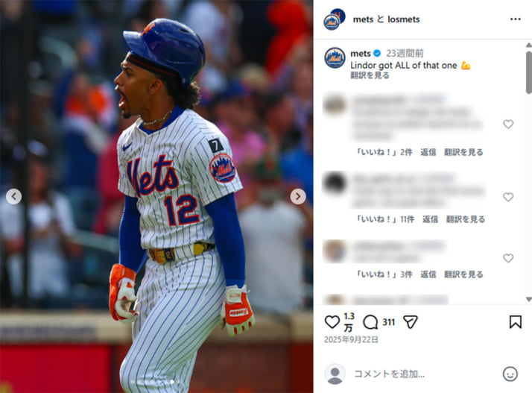This screenshot has width=532, height=393.
Task: Like the first comment
Action: (x=508, y=124)
